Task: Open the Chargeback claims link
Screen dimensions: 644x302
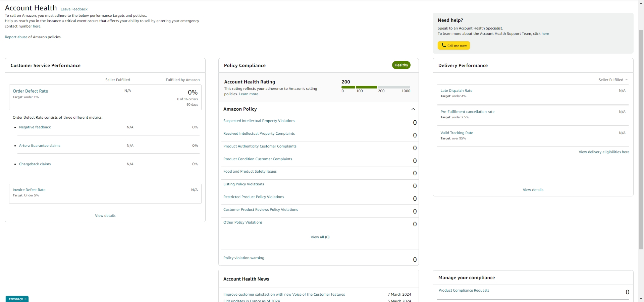Action: point(35,164)
